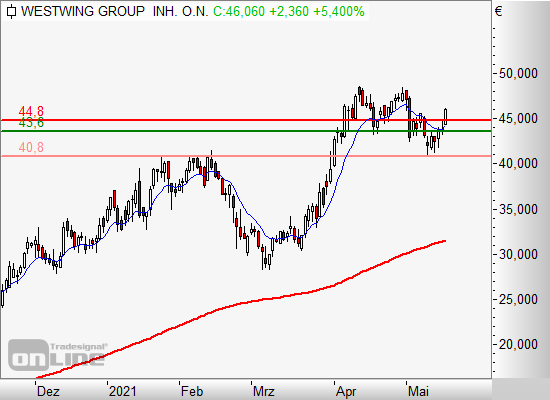Click the Feb month label

pos(192,391)
